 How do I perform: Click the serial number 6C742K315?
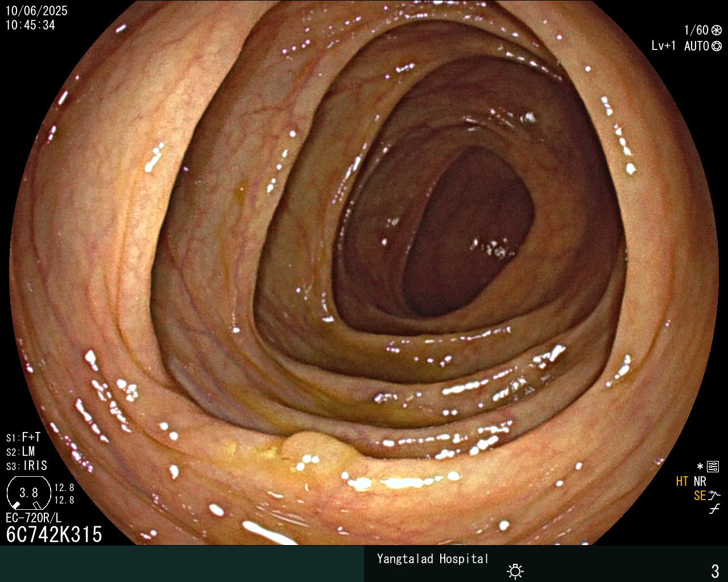(x=54, y=534)
